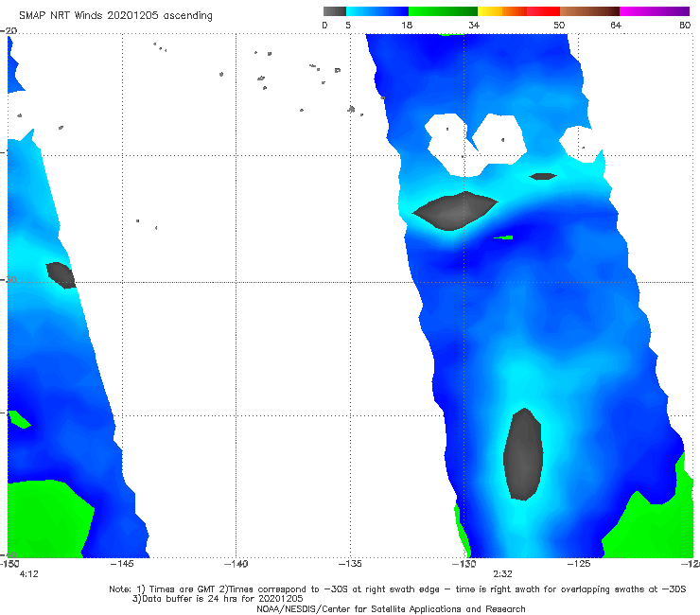Viewport: 700px width, 615px height.
Task: Click the green 18–34 color bar segment
Action: pos(444,11)
